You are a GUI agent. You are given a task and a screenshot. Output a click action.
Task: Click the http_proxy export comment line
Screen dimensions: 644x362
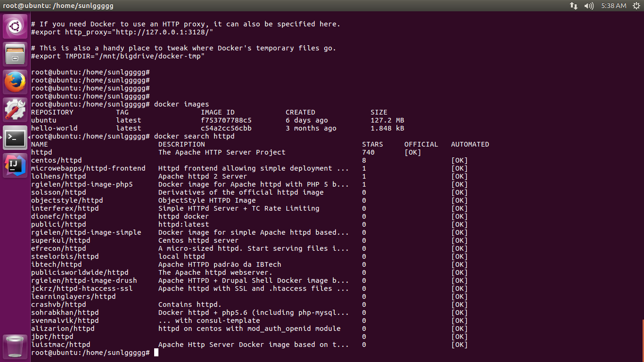click(122, 32)
